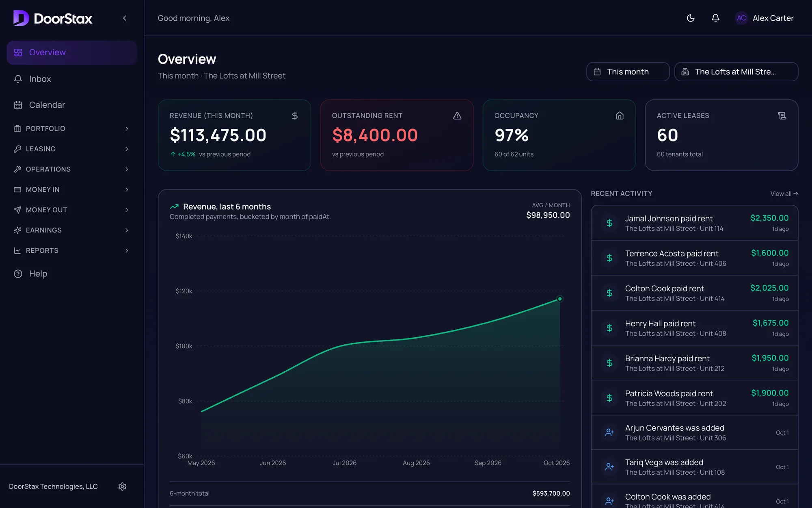The height and width of the screenshot is (508, 812).
Task: Click dollar icon beside Henry Hall payment
Action: click(x=609, y=328)
